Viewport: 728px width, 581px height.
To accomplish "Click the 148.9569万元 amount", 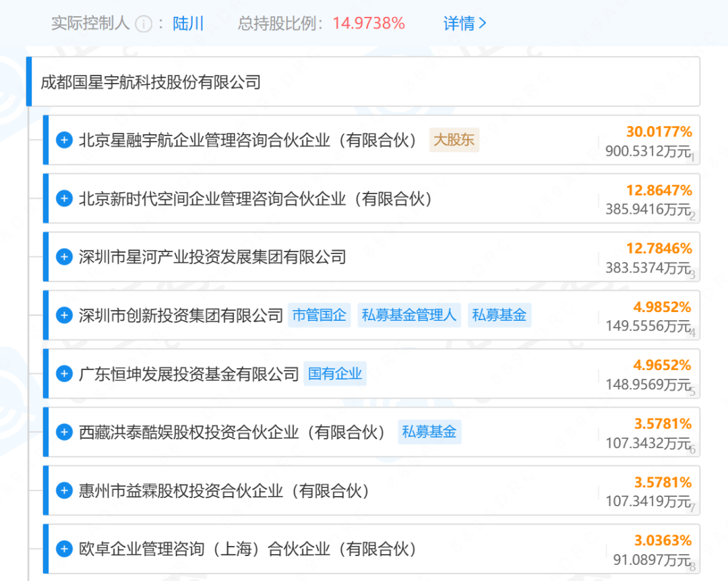I will [648, 385].
